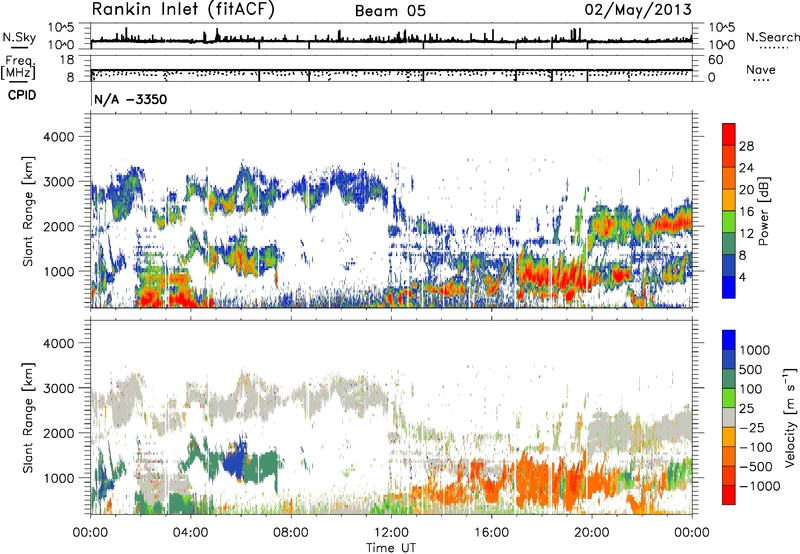
Task: Click the '4000' tick on power panel axis
Action: click(x=58, y=137)
